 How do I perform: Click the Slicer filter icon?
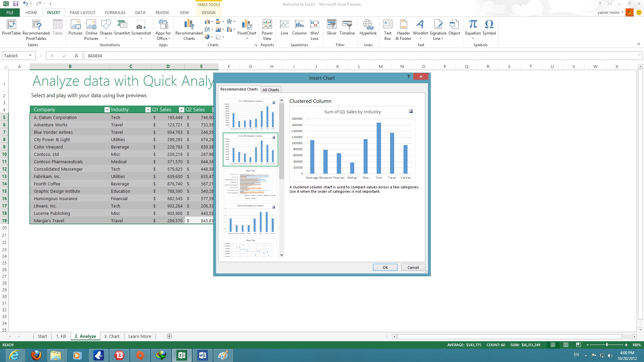click(x=332, y=27)
